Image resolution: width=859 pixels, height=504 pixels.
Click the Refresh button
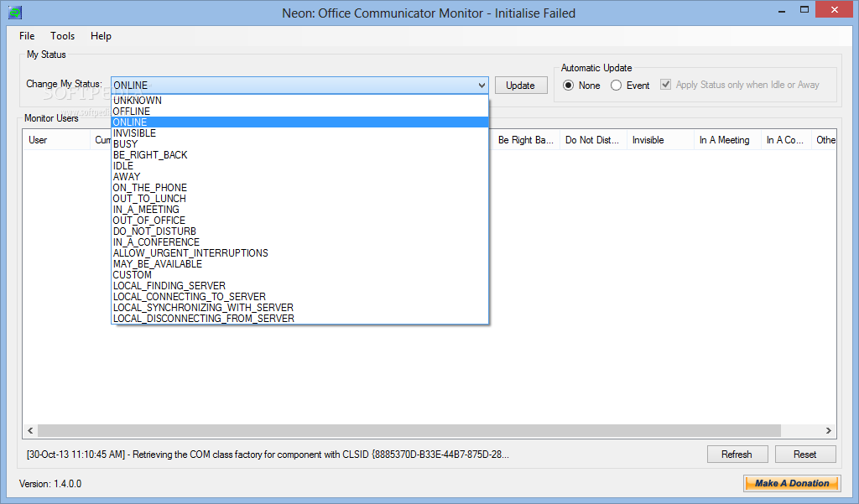[x=737, y=455]
